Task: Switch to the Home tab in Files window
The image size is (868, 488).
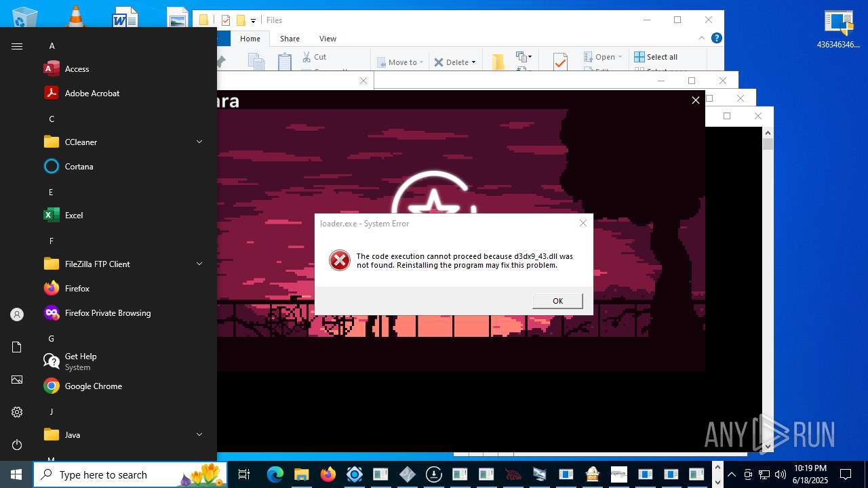Action: coord(250,39)
